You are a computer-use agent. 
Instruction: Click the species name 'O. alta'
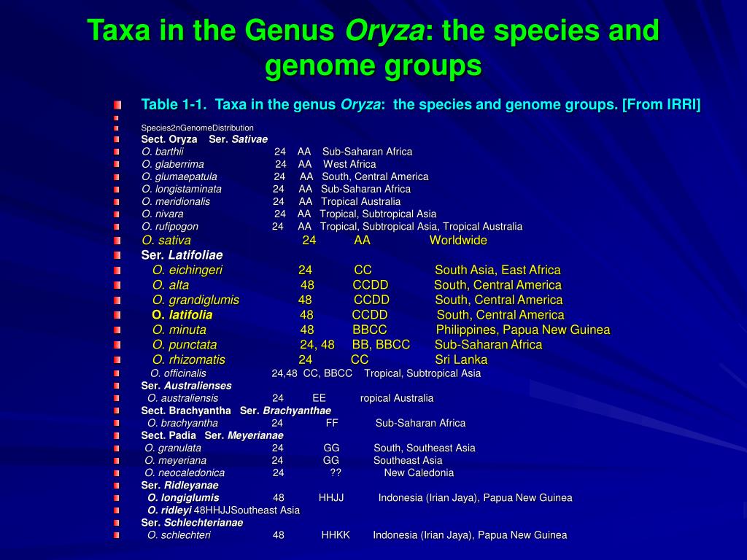coord(171,285)
